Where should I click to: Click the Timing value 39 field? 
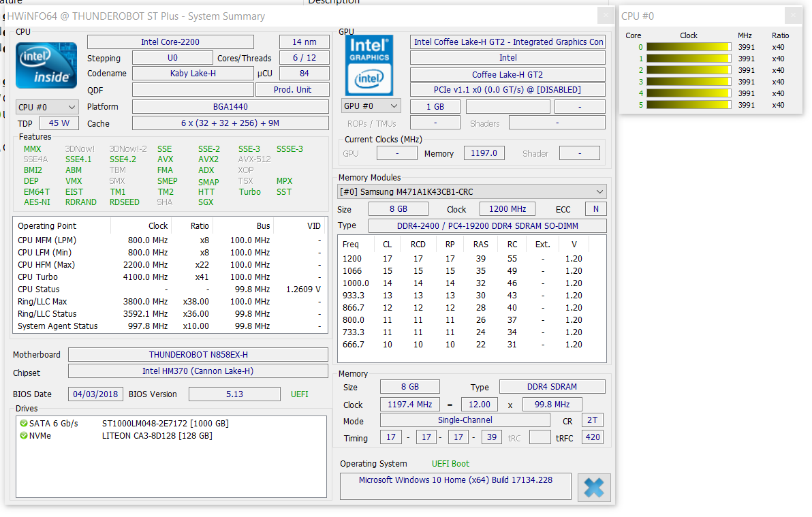(492, 437)
